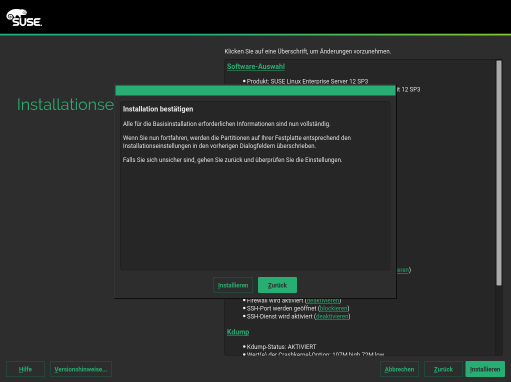Open the Hilfe help button
This screenshot has height=382, width=511.
click(25, 369)
